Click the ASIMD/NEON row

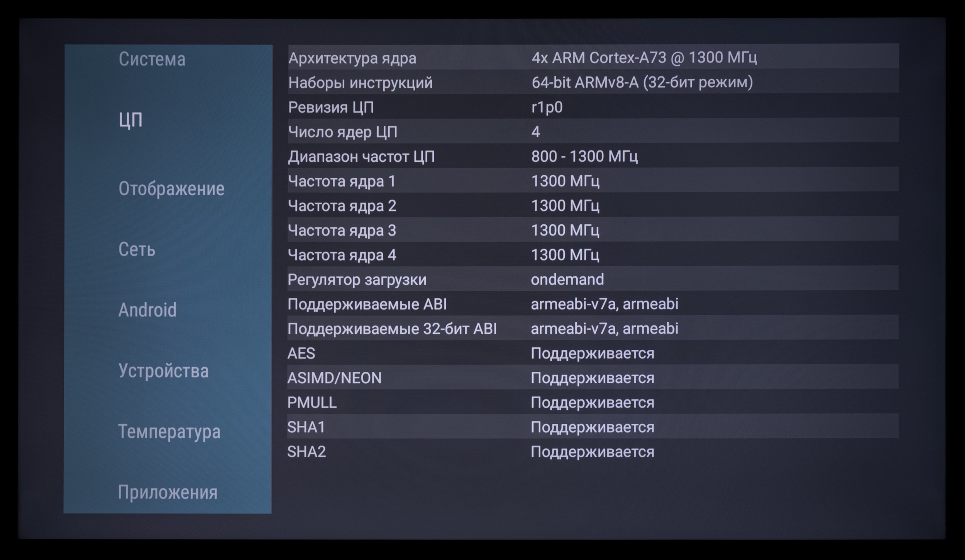593,378
